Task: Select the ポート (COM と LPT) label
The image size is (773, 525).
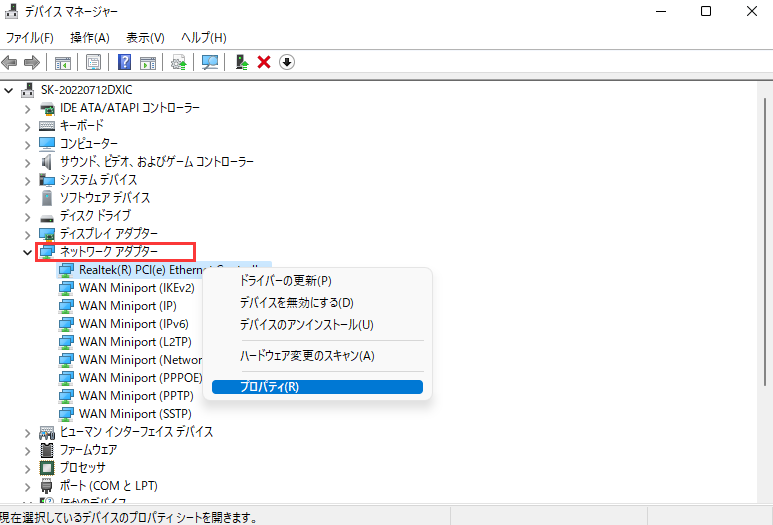Action: (108, 486)
